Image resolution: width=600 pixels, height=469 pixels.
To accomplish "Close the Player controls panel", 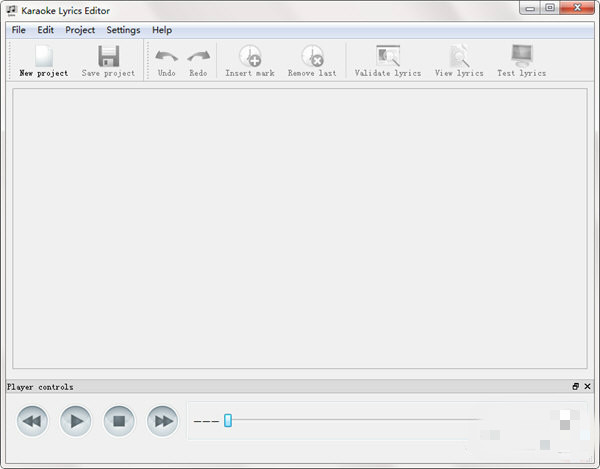I will click(x=587, y=386).
